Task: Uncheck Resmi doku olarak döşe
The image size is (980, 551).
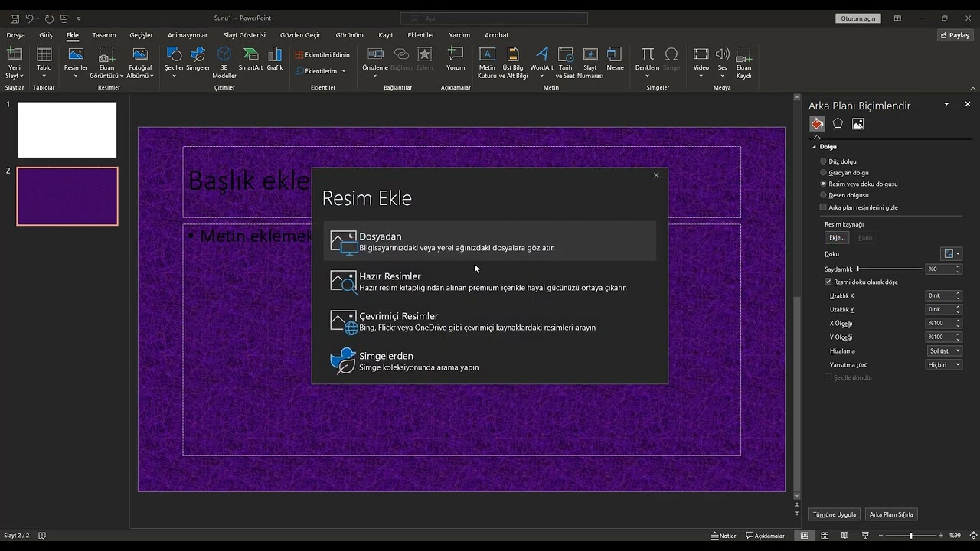Action: 828,282
